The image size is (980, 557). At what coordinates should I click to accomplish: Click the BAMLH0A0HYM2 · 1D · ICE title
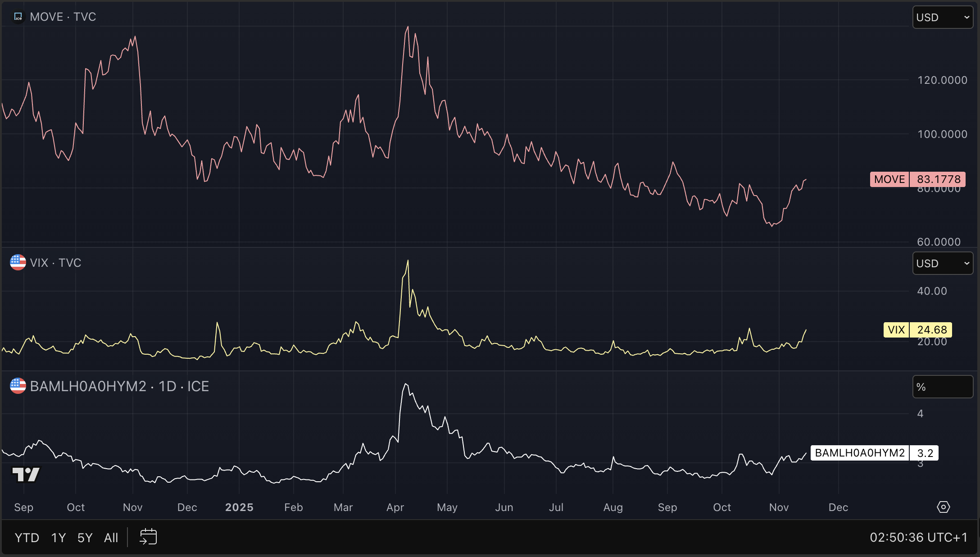pos(119,386)
